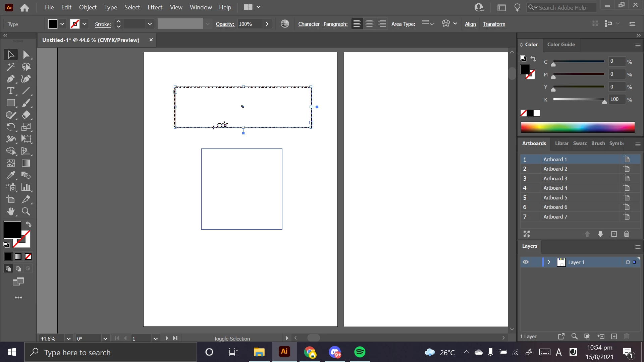Open the Effect menu

click(x=155, y=7)
